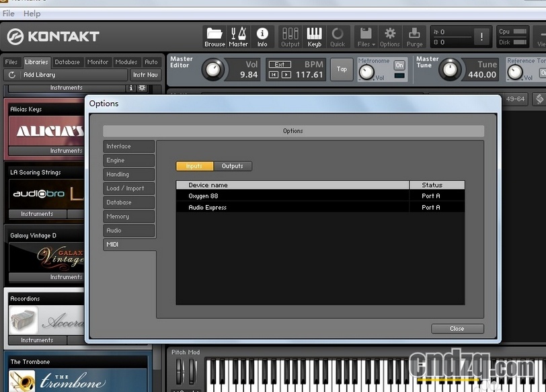This screenshot has height=392, width=546.
Task: Click Status column header
Action: coord(437,185)
